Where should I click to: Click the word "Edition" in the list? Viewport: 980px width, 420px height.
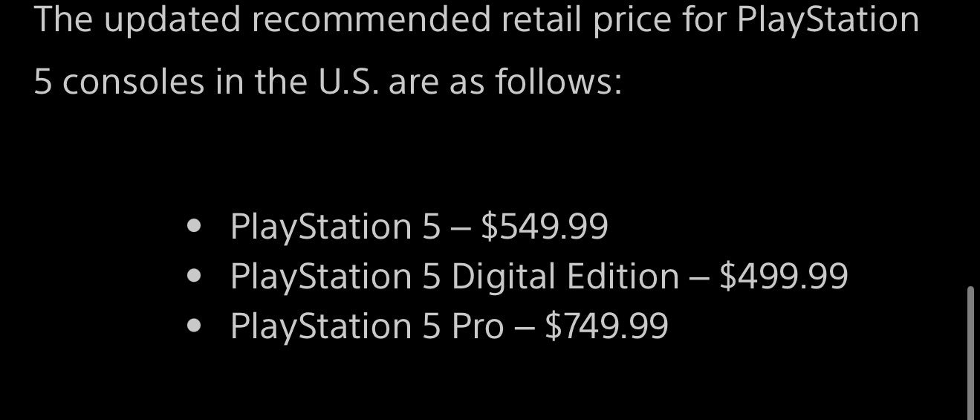623,277
